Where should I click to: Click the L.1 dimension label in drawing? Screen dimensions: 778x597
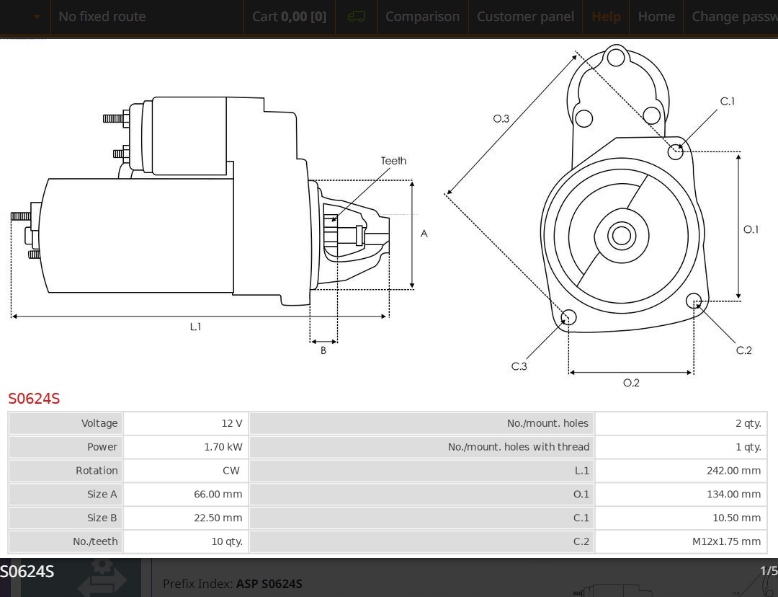195,327
